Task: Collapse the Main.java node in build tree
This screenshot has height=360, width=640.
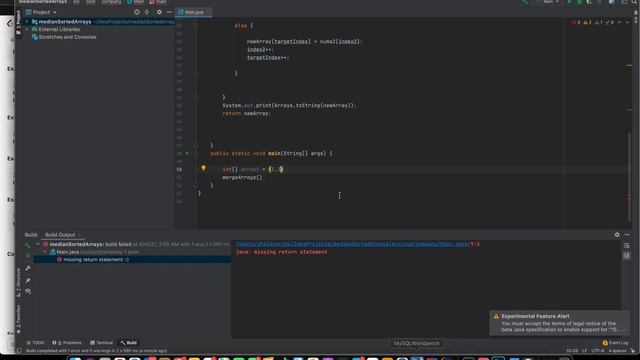Action: click(x=45, y=252)
